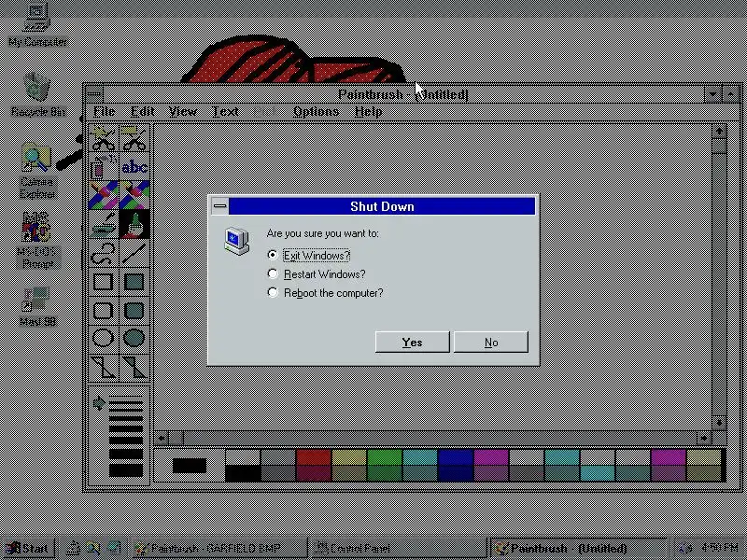Screen dimensions: 747x560
Task: Open the Paintbrush window control menu box
Action: [x=94, y=94]
